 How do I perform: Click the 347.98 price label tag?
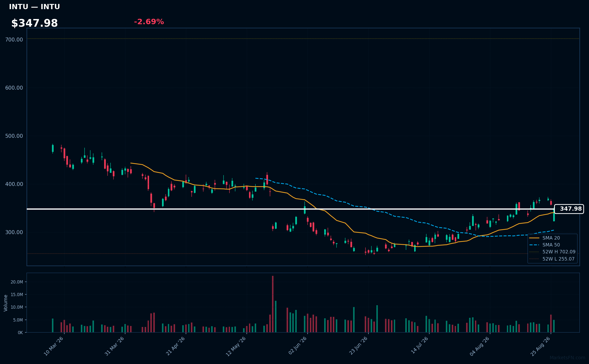[x=569, y=209]
